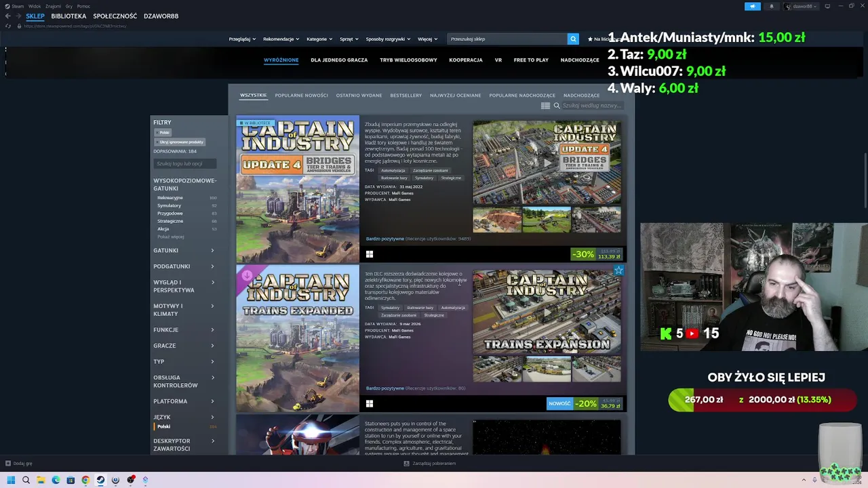Click the star wishlist badge on the Trains Expansion capsule
This screenshot has width=868, height=488.
coord(618,270)
